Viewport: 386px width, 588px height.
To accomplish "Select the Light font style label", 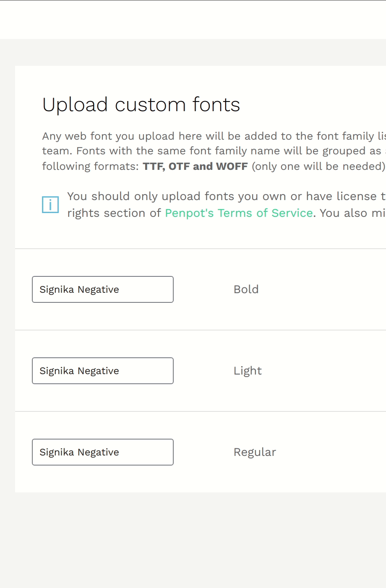I will point(248,371).
